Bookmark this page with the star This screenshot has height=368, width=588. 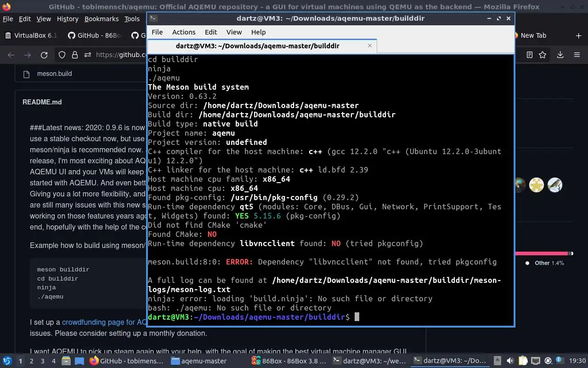click(543, 55)
